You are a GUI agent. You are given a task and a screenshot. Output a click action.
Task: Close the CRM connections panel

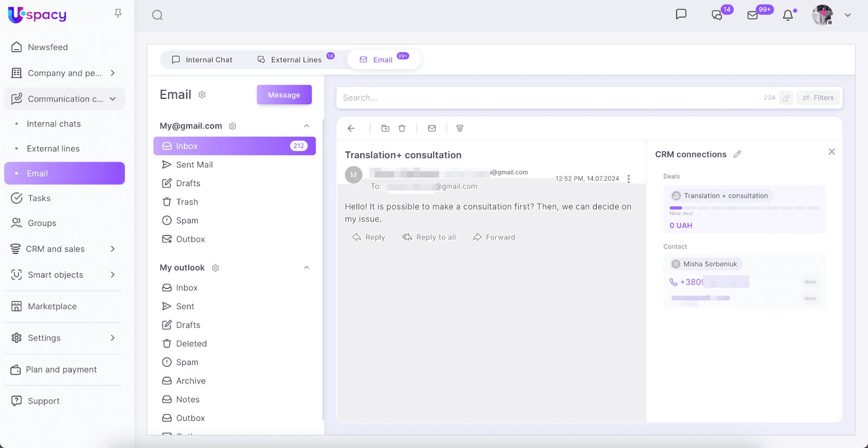coord(832,152)
